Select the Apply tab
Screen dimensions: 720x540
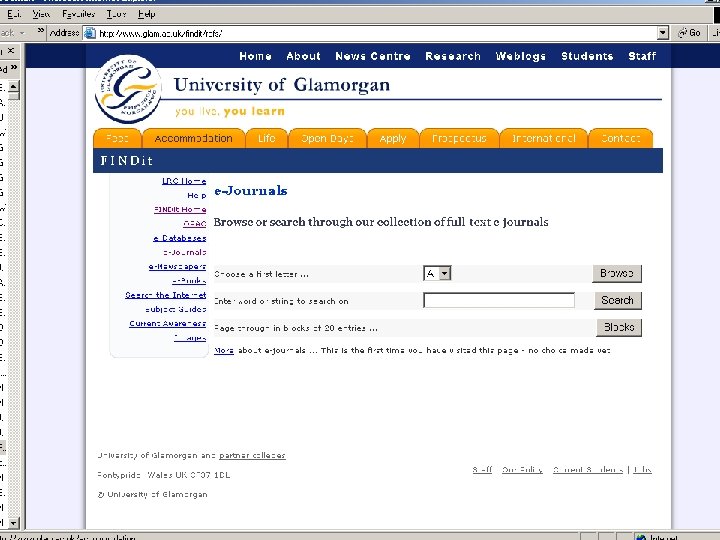tap(393, 138)
